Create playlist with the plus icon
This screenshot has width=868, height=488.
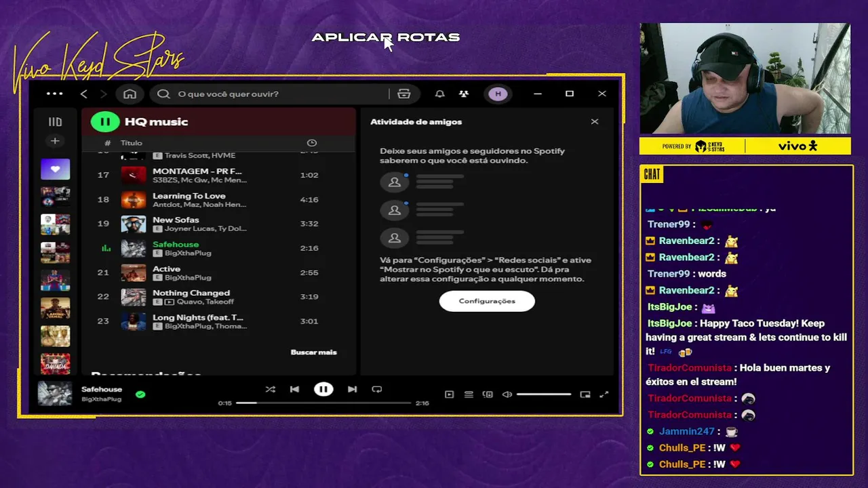coord(55,141)
